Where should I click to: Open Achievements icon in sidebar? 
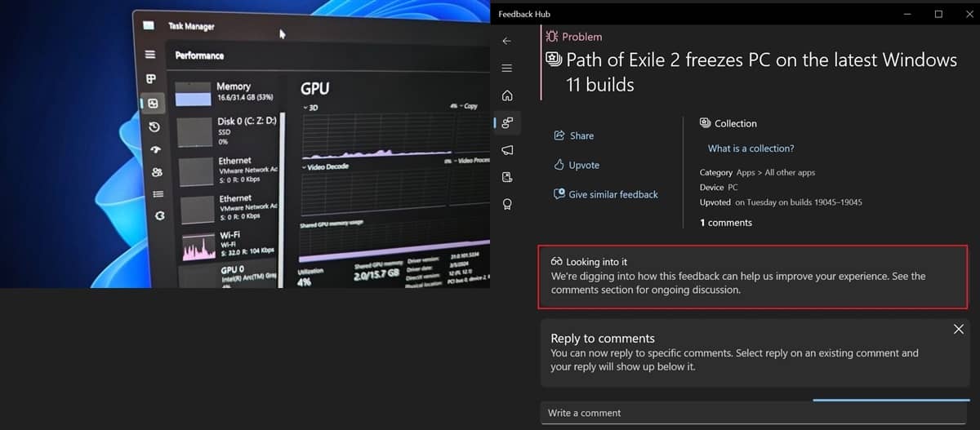click(x=506, y=204)
